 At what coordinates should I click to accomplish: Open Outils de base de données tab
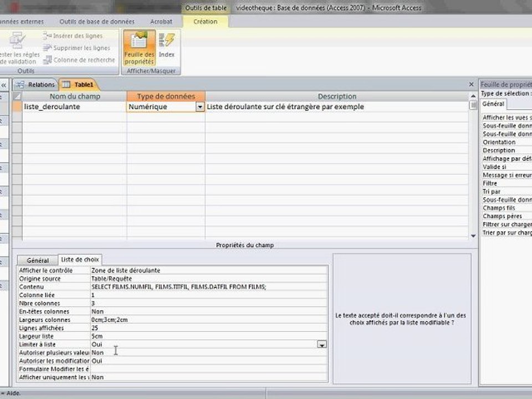(x=97, y=22)
